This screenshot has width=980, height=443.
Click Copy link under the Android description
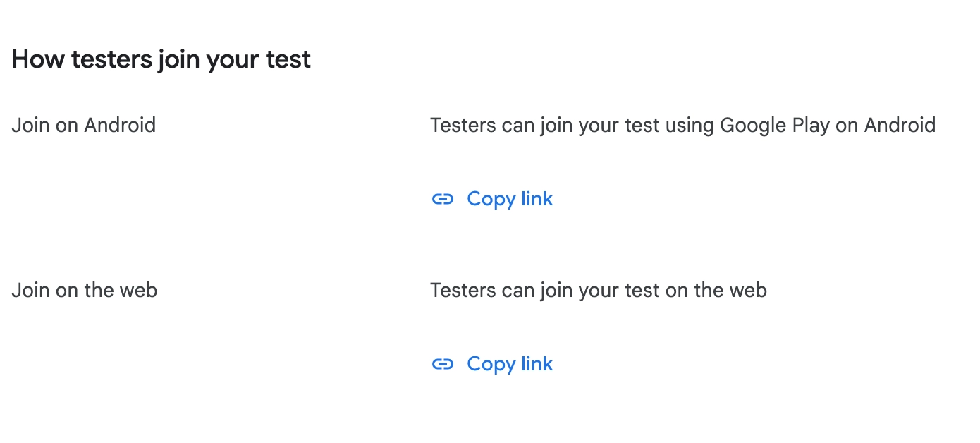click(x=509, y=199)
